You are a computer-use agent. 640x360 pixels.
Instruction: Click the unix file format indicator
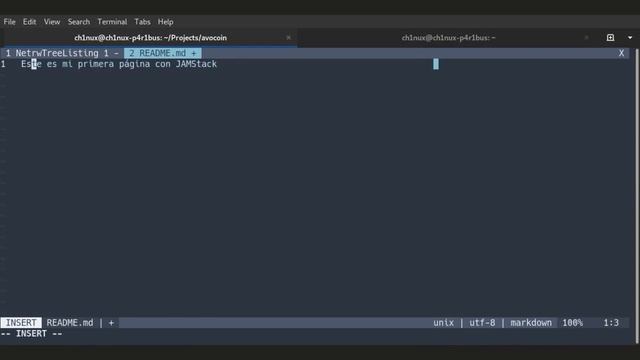click(444, 323)
